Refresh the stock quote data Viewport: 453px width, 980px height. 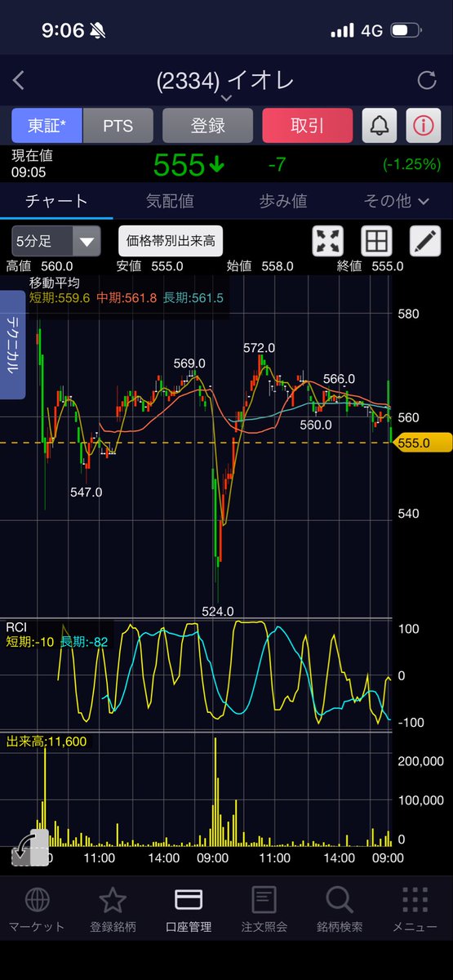point(426,80)
